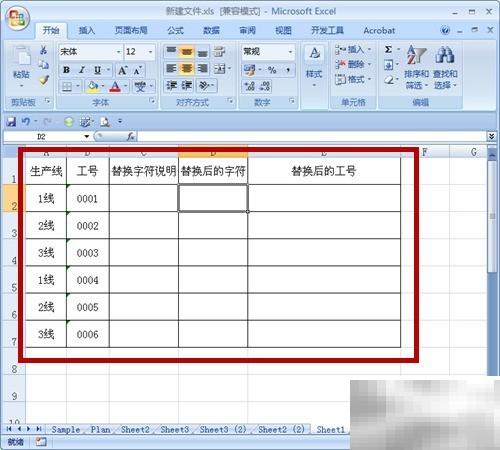Apply the red font color A
Screen dimensions: 500x450
coord(115,86)
